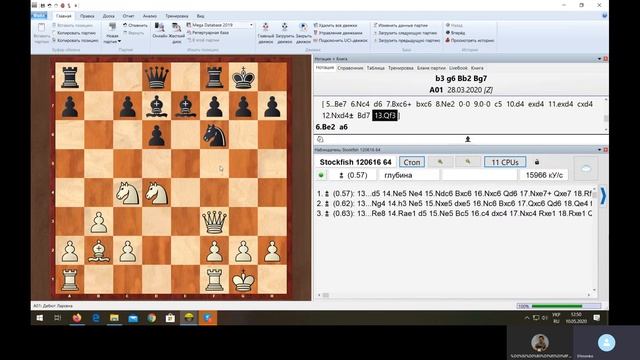
Task: Click the white knight on d4
Action: tap(157, 193)
